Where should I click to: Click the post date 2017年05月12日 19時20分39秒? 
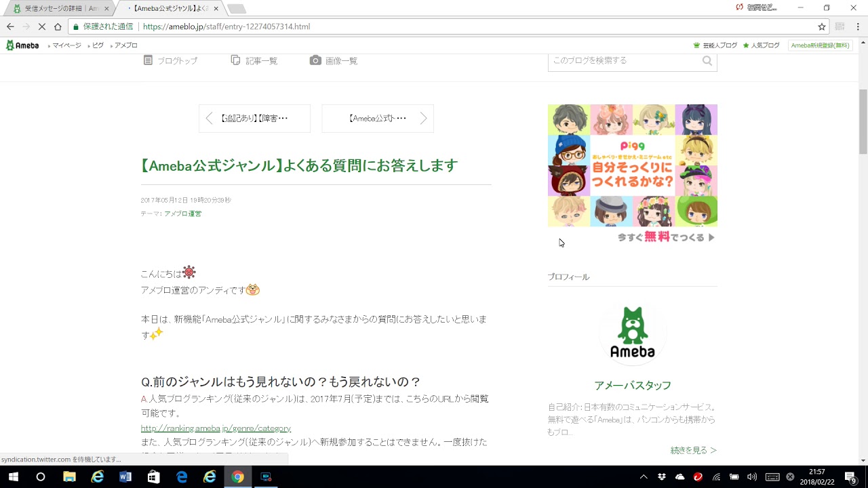[x=186, y=201]
